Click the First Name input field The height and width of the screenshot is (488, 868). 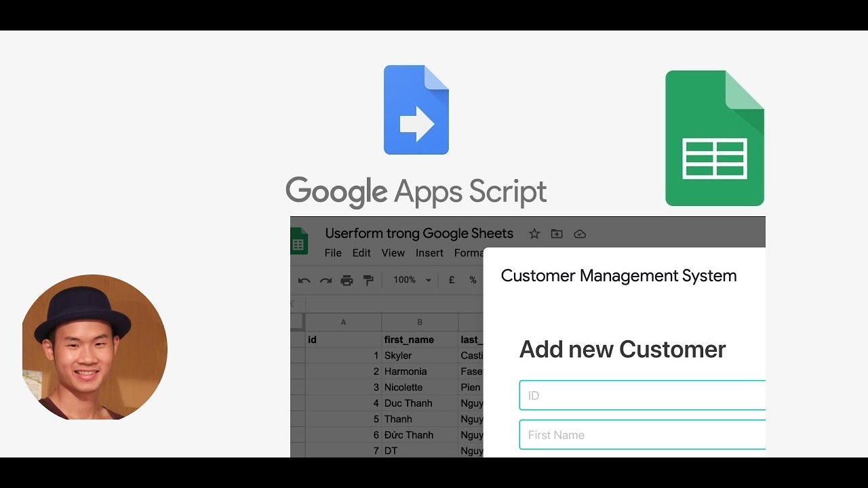642,435
